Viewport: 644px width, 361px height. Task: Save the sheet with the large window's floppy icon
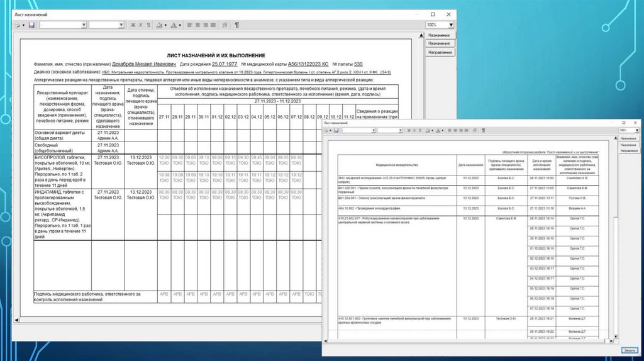point(31,25)
